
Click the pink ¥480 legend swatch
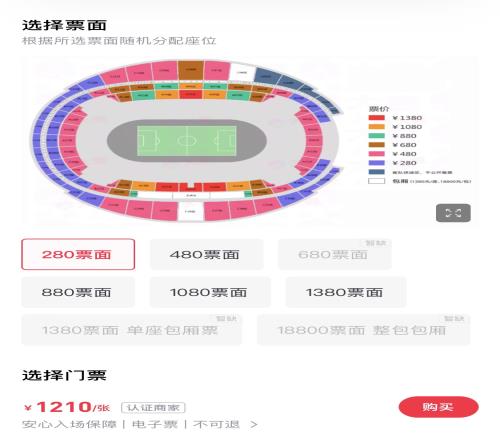[376, 154]
